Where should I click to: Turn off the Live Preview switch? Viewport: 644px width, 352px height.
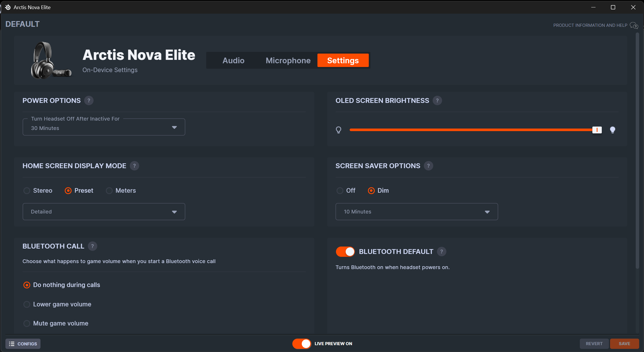[302, 344]
